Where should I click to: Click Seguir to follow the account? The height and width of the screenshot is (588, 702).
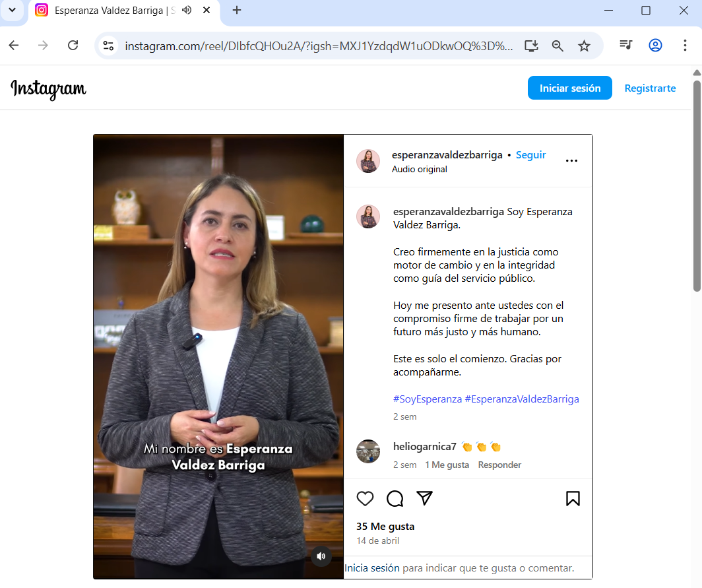(x=530, y=155)
